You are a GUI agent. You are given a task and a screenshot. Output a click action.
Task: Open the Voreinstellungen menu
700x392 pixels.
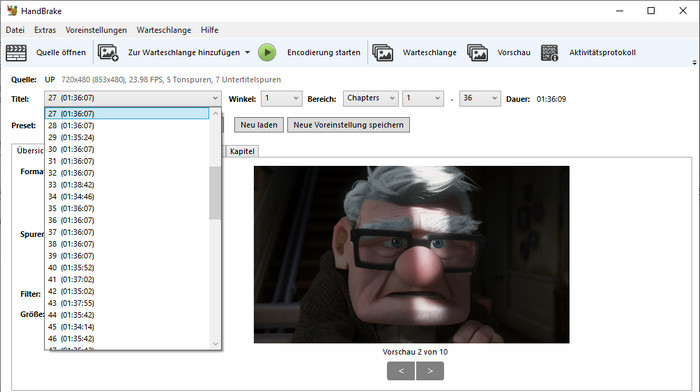tap(96, 30)
